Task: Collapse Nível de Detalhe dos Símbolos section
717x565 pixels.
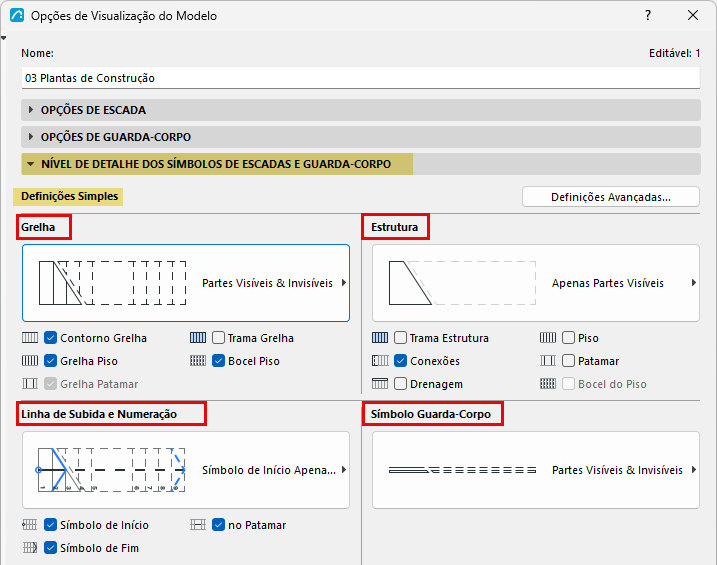Action: (361, 164)
